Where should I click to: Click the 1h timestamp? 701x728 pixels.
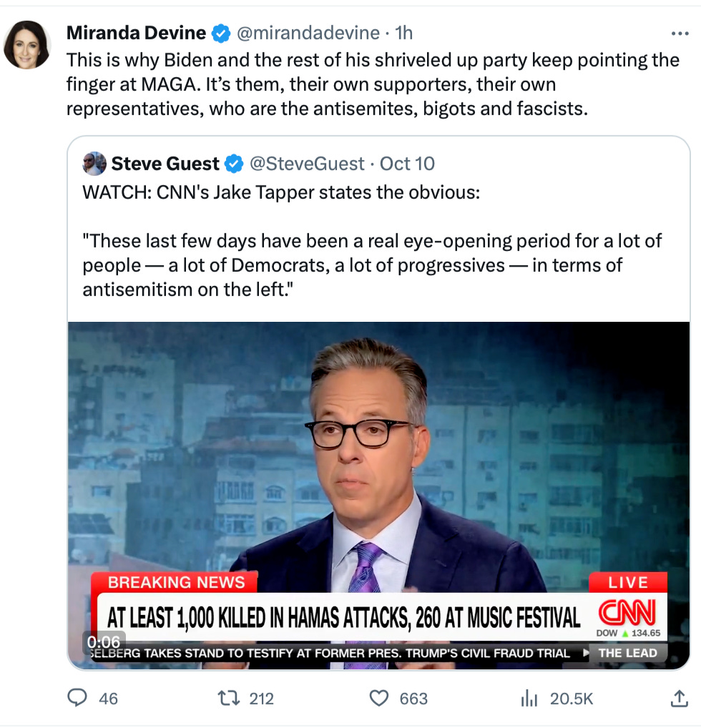(403, 33)
